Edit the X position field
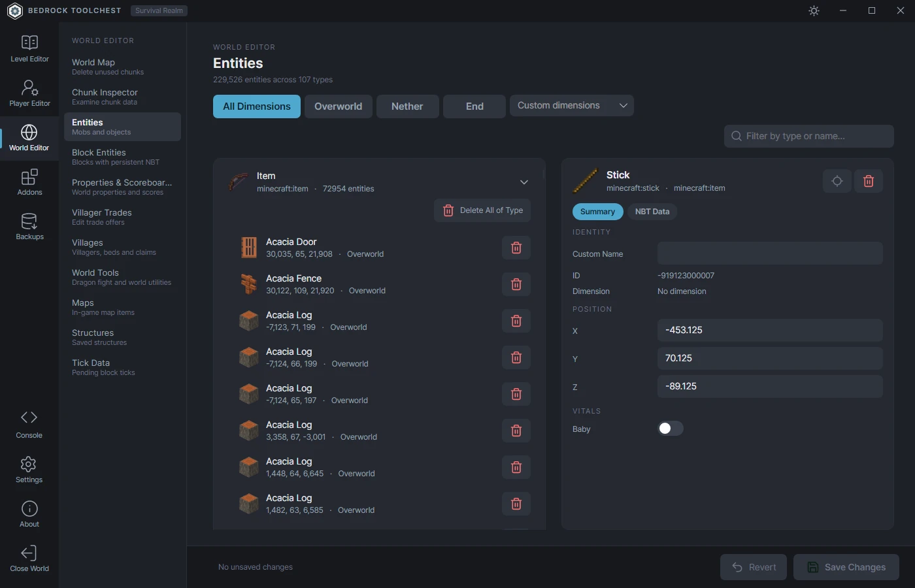Viewport: 915px width, 588px height. point(770,330)
